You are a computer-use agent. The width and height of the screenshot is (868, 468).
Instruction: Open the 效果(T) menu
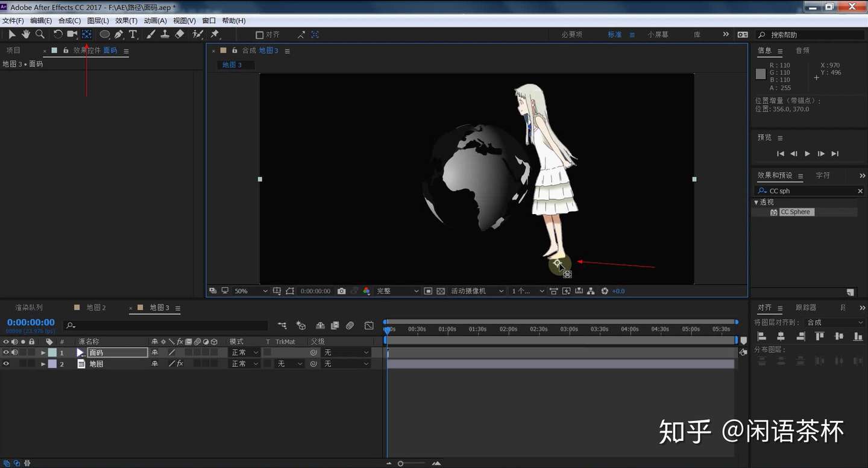point(126,21)
